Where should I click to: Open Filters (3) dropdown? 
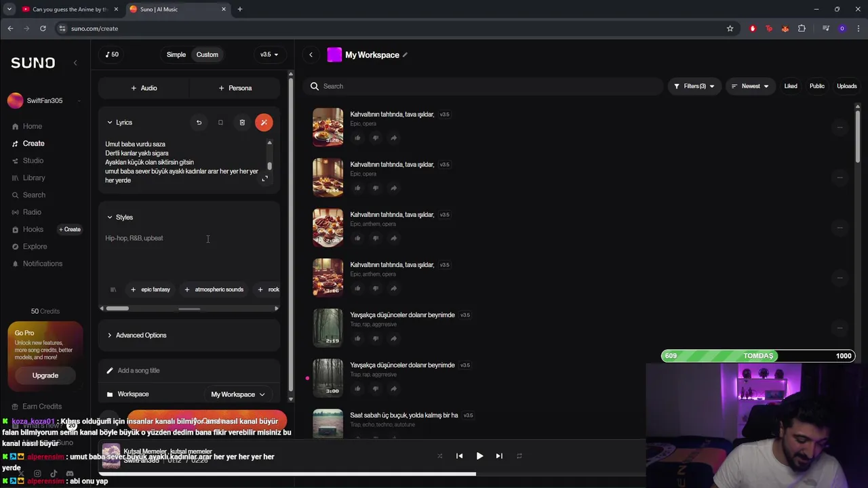[694, 86]
